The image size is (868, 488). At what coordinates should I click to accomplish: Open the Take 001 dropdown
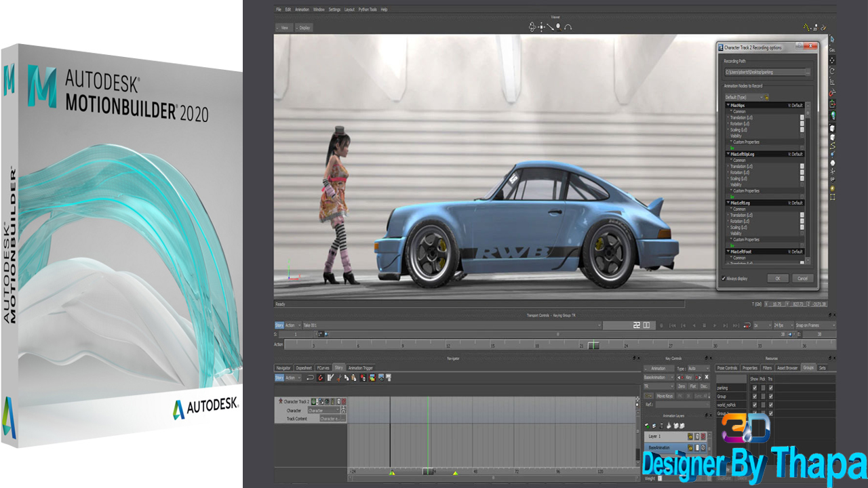(452, 325)
